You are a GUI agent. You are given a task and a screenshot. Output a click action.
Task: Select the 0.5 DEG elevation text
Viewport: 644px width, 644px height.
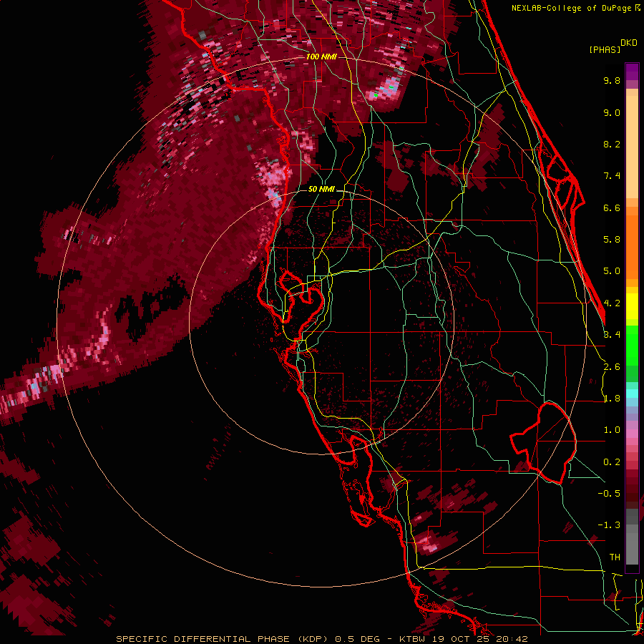tap(358, 639)
